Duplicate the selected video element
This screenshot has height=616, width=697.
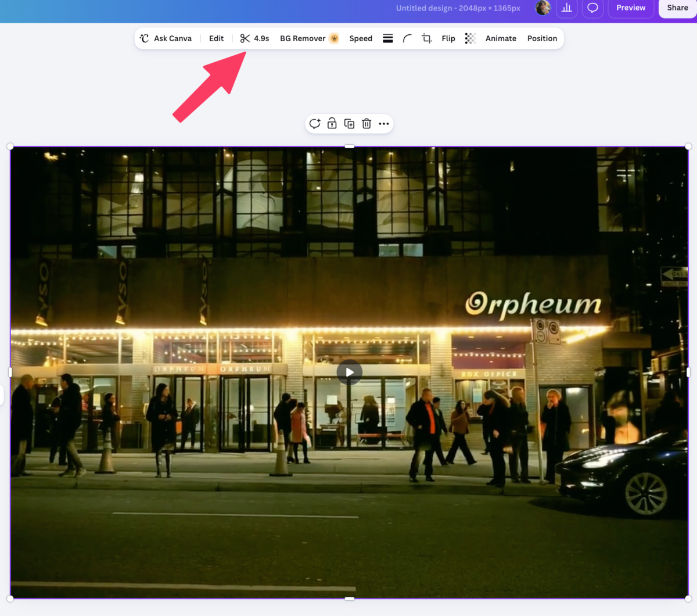click(x=349, y=124)
